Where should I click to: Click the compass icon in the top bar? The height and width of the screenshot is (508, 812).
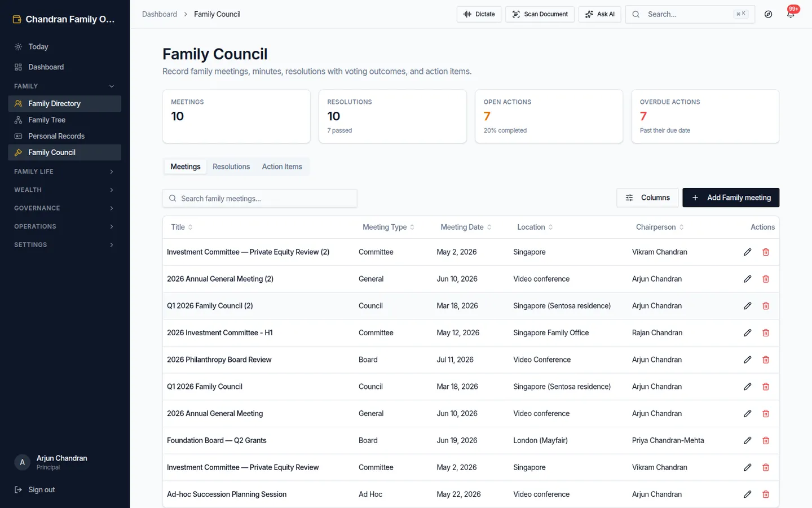tap(768, 14)
